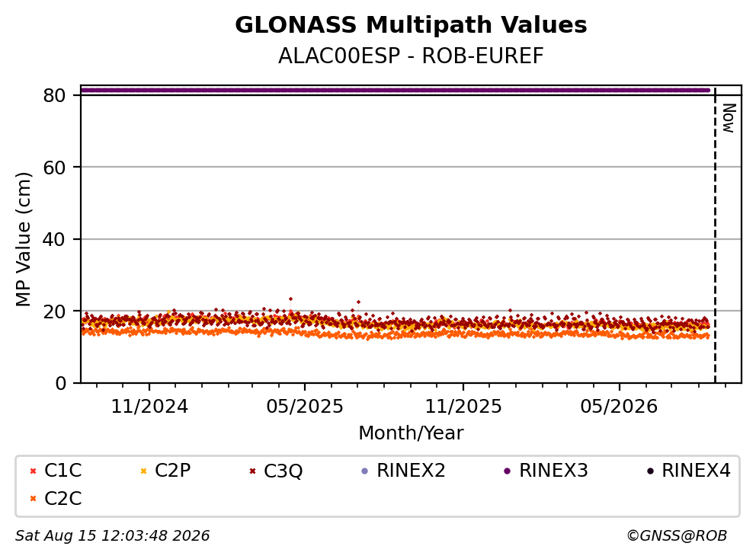
Task: Select the C1C legend label
Action: 63,471
